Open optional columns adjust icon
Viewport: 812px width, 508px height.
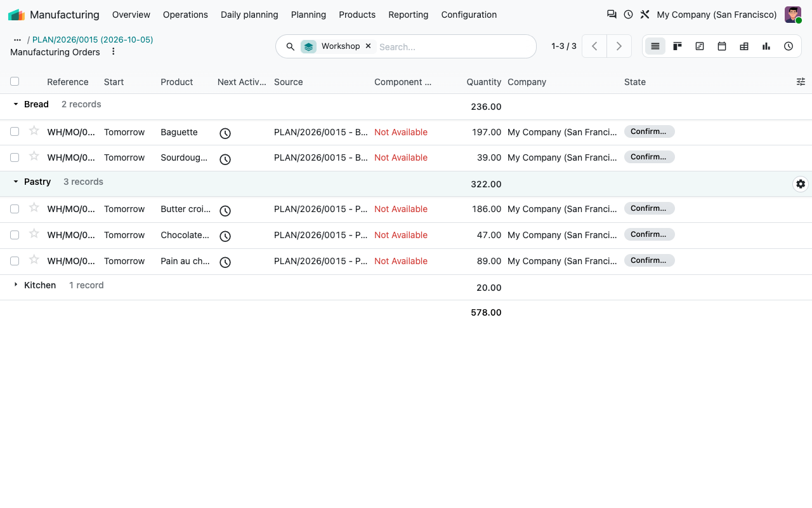point(801,82)
